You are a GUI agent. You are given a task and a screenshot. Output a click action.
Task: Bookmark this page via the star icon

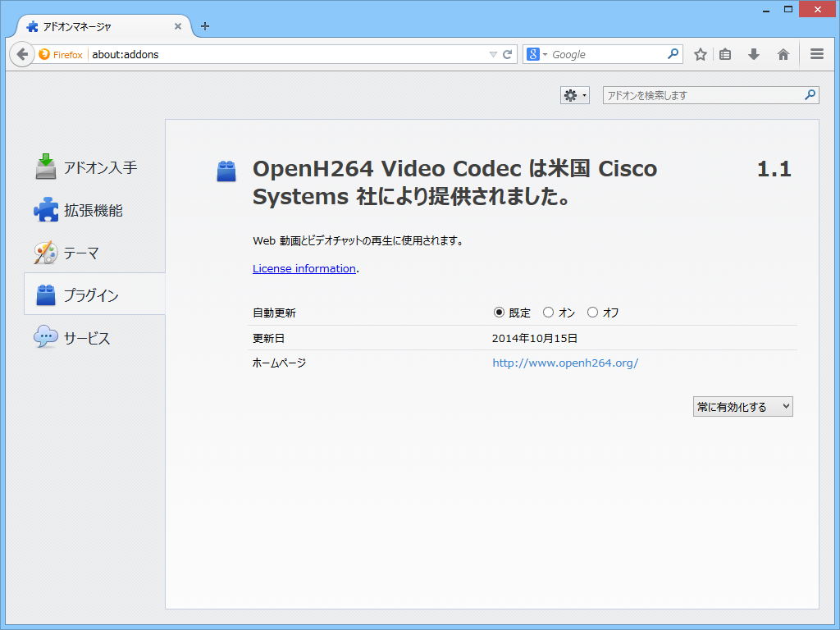(x=700, y=53)
